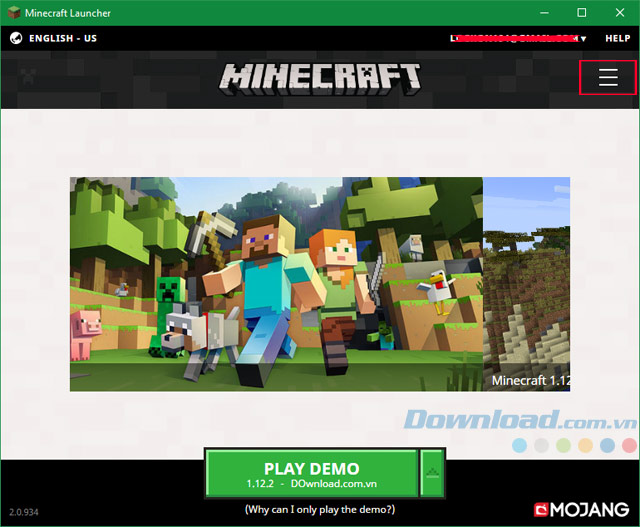This screenshot has height=527, width=640.
Task: Maximize the Minecraft Launcher window
Action: click(582, 13)
